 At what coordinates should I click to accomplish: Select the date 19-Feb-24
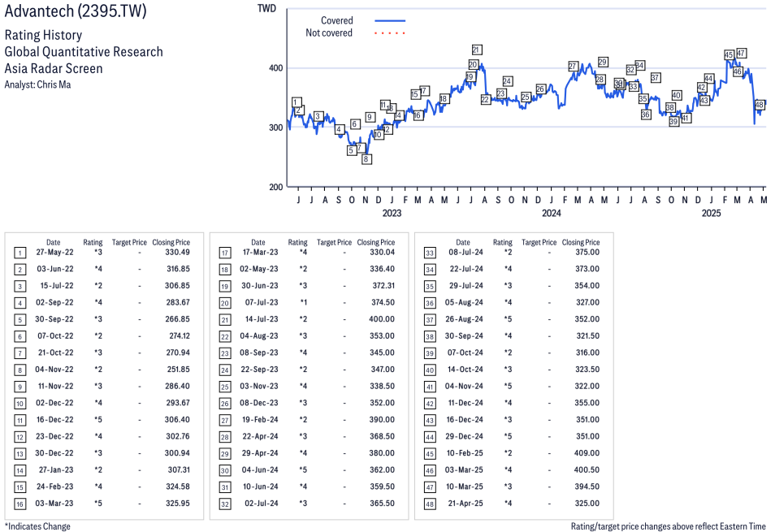[260, 420]
